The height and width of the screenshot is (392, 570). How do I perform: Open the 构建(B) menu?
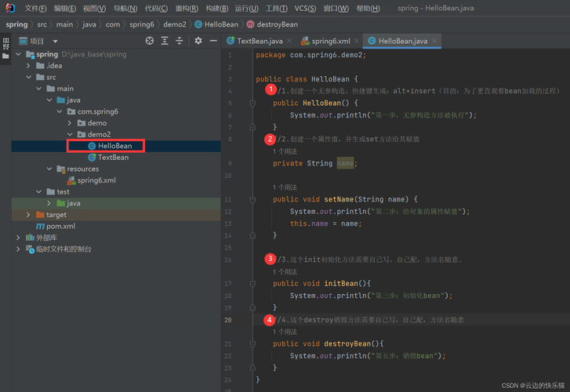pos(217,8)
